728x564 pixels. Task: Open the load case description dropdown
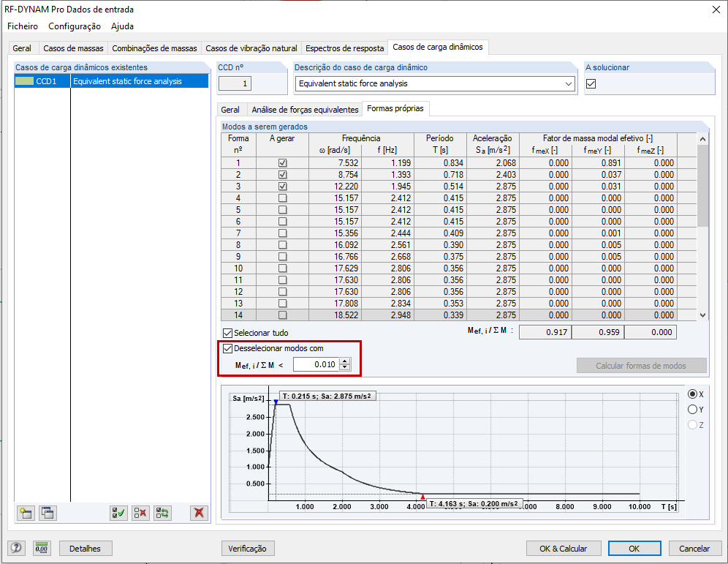[568, 83]
